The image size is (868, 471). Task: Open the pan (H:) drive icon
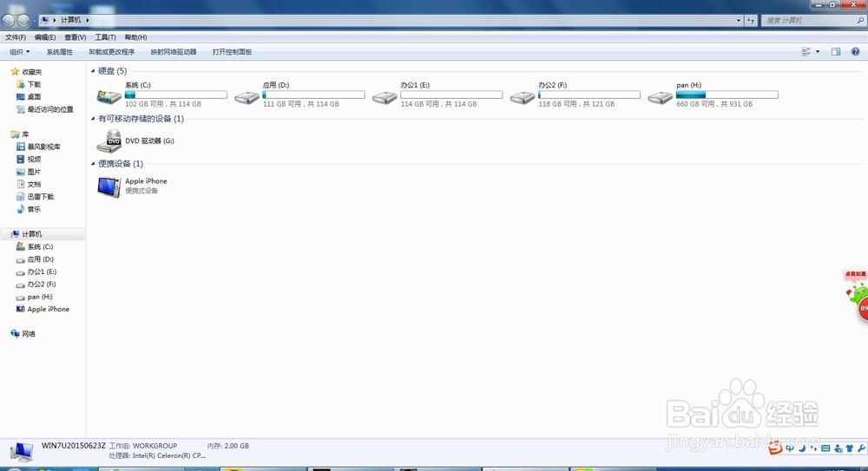pyautogui.click(x=661, y=97)
